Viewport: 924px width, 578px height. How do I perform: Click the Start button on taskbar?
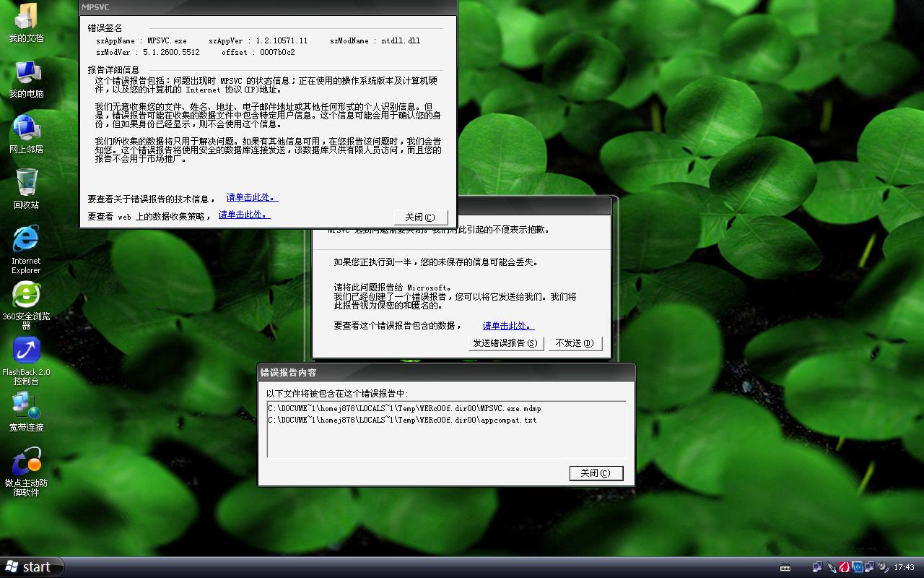(32, 567)
